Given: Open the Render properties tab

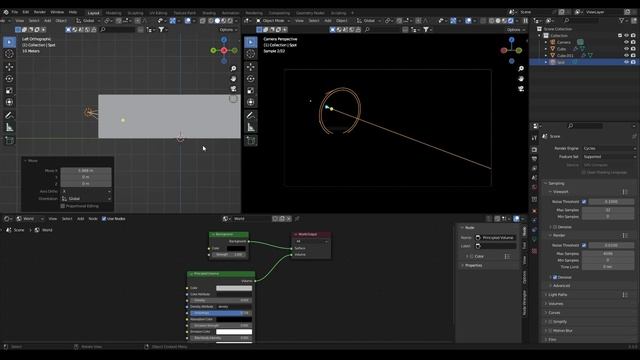Looking at the screenshot, I should 534,149.
